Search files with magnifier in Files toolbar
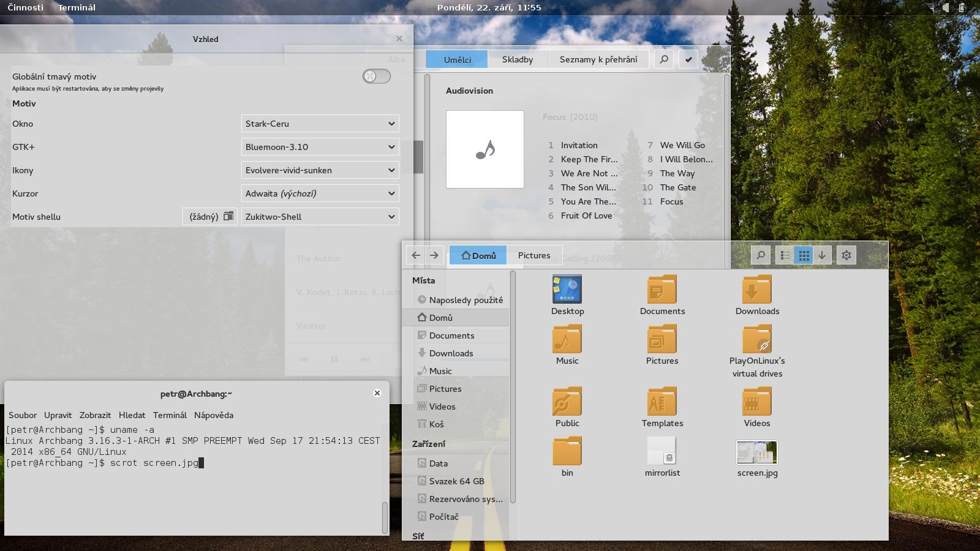Image resolution: width=980 pixels, height=551 pixels. tap(761, 255)
